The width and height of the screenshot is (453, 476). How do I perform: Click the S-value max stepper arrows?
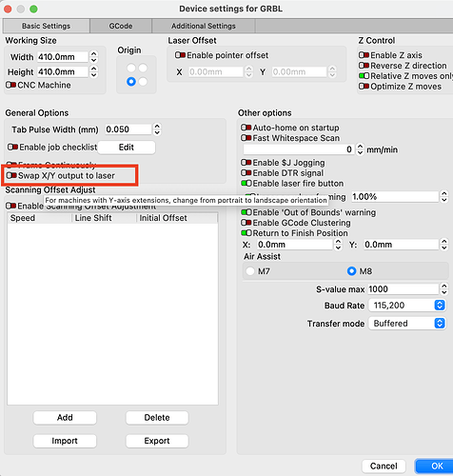click(x=443, y=289)
